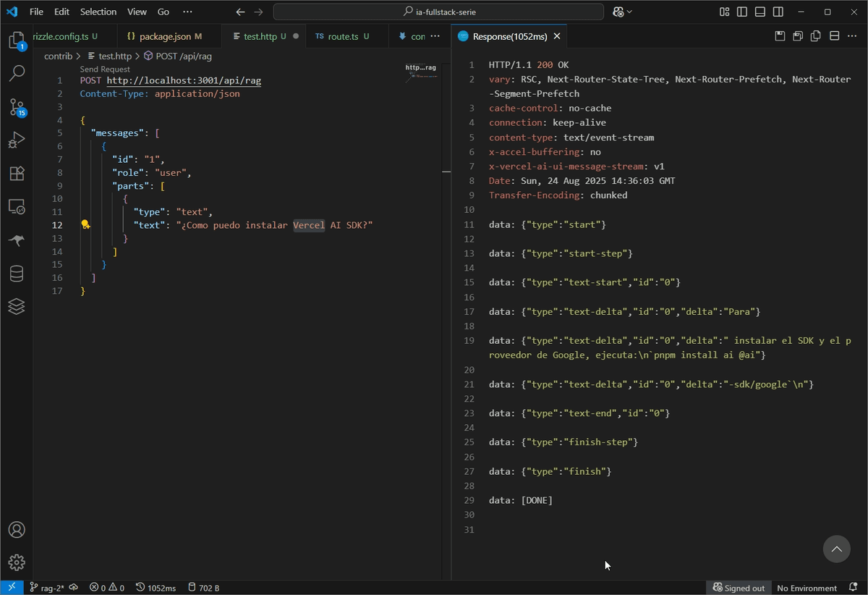Viewport: 868px width, 595px height.
Task: Click No Environment in status bar
Action: click(x=807, y=588)
